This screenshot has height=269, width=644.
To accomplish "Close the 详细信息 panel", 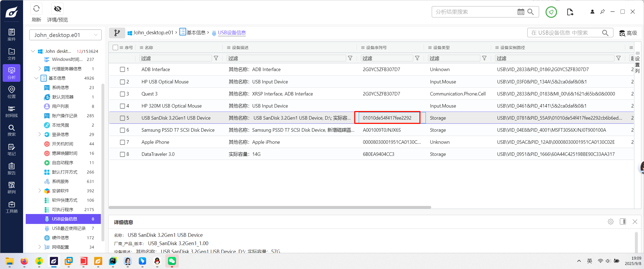I will click(x=635, y=222).
